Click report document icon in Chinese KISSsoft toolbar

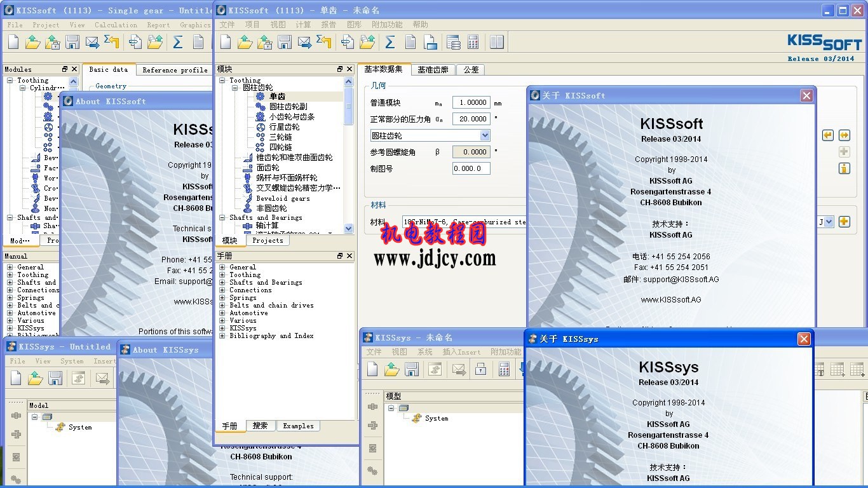(410, 43)
